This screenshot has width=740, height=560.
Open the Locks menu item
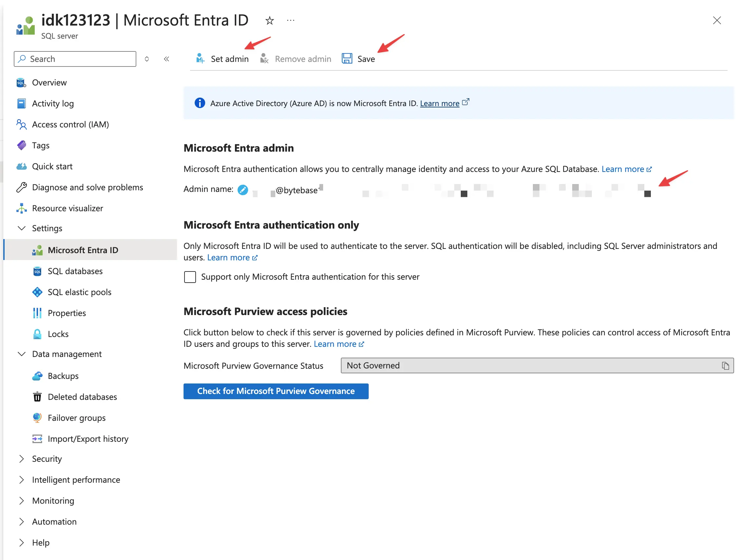click(x=58, y=334)
